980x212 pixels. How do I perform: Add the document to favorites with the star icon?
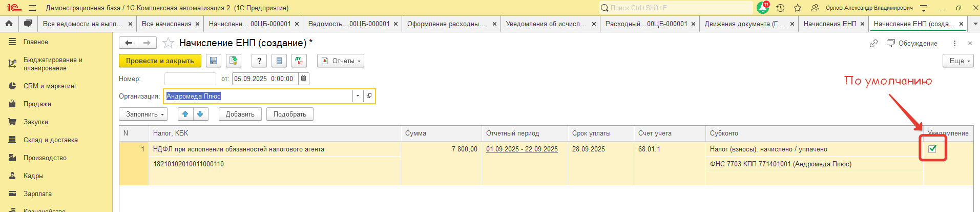(x=168, y=43)
